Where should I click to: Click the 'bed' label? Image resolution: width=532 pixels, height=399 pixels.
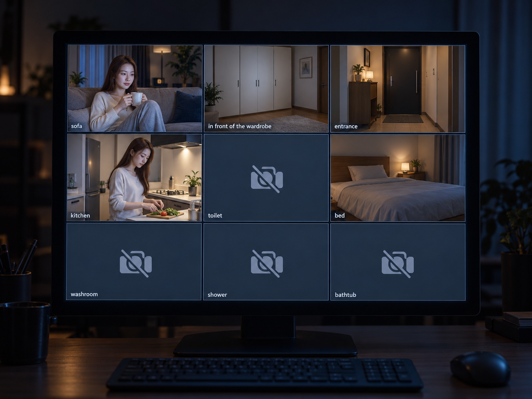[339, 215]
